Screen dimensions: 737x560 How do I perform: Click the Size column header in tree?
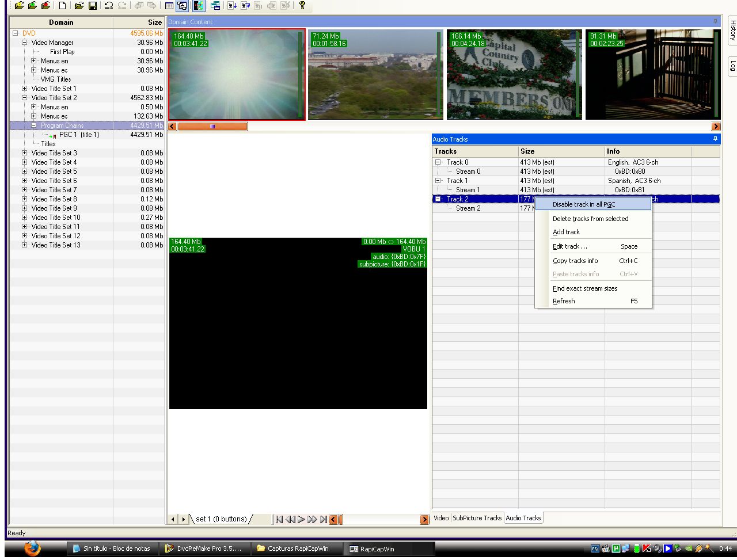point(139,22)
